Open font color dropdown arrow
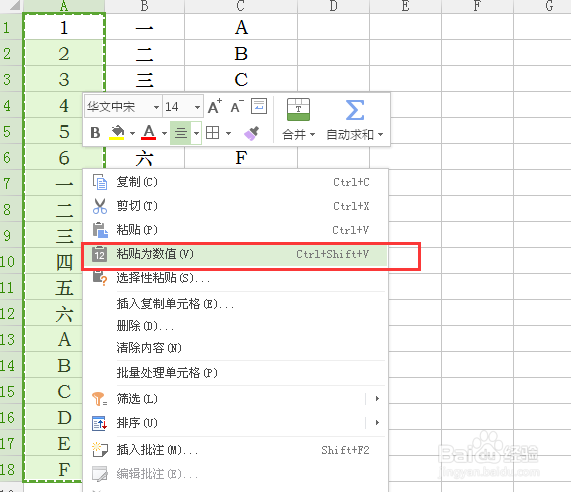Viewport: 571px width, 492px height. point(164,133)
